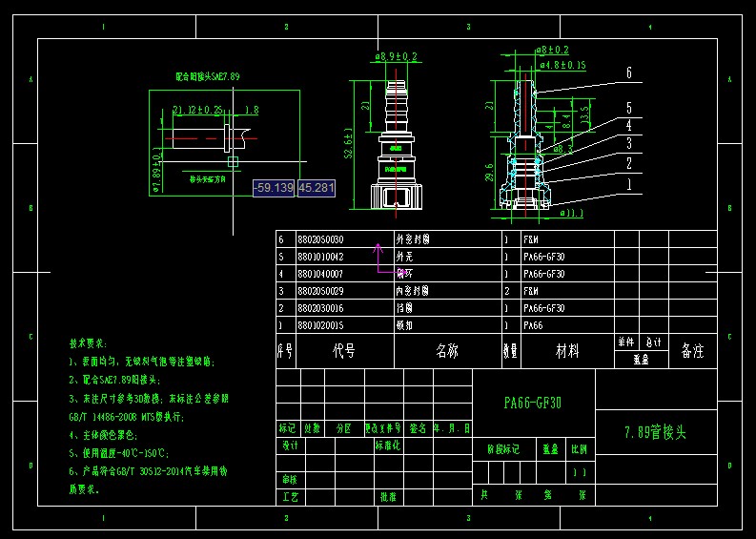The width and height of the screenshot is (756, 539).
Task: Select note 2 mentioning SAE7.89阳接头
Action: click(114, 381)
